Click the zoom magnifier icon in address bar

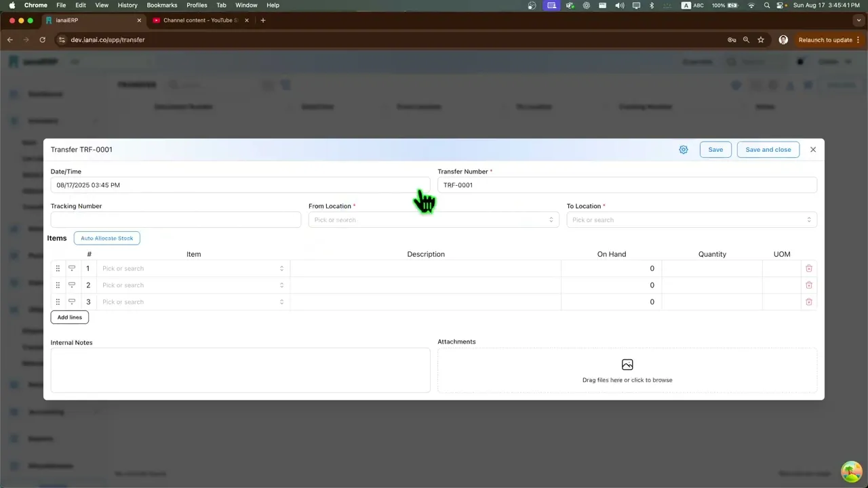(x=746, y=40)
